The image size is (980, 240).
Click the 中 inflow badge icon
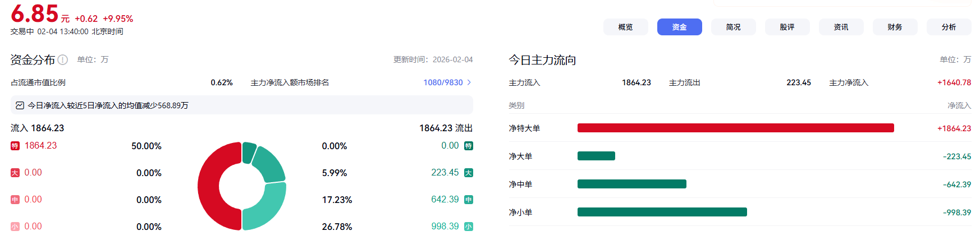pos(15,200)
